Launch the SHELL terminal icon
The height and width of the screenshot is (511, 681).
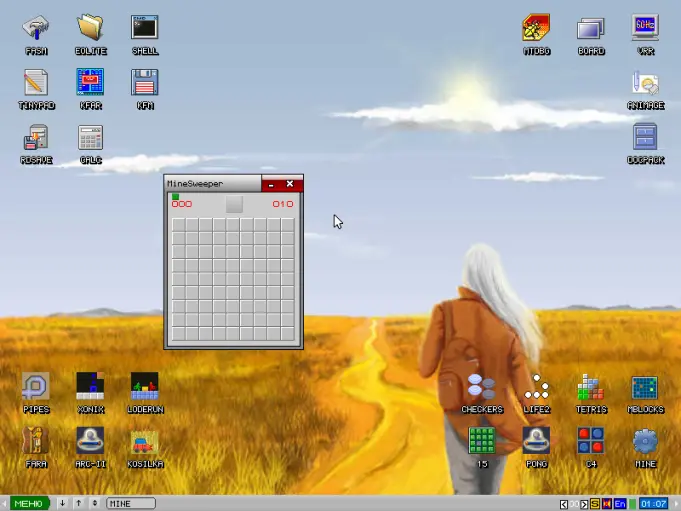tap(145, 35)
